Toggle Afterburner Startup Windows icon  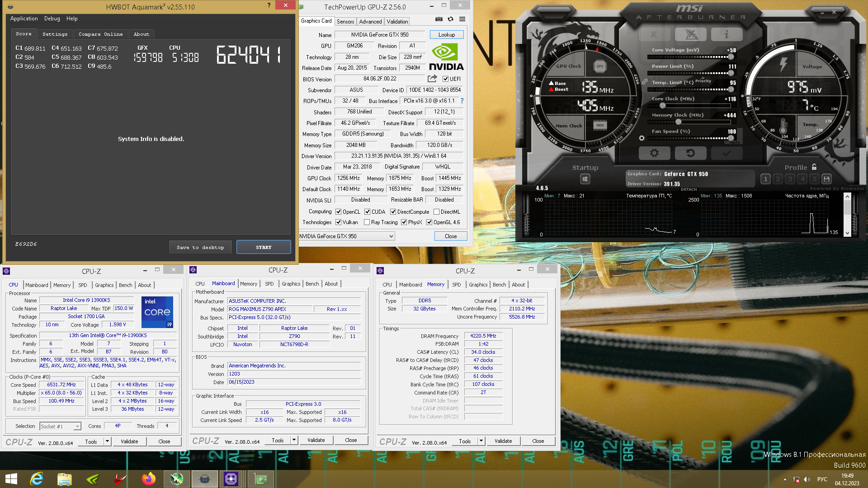(585, 179)
